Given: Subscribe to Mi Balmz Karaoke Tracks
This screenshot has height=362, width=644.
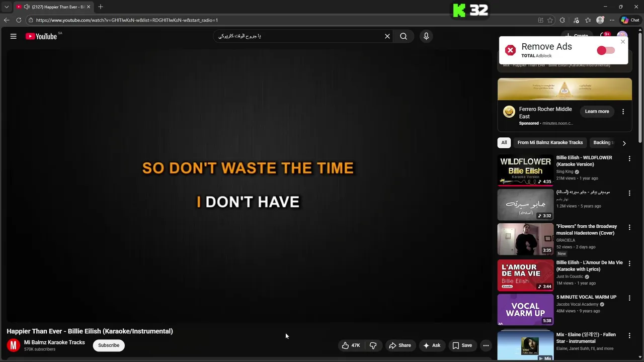Looking at the screenshot, I should 109,345.
